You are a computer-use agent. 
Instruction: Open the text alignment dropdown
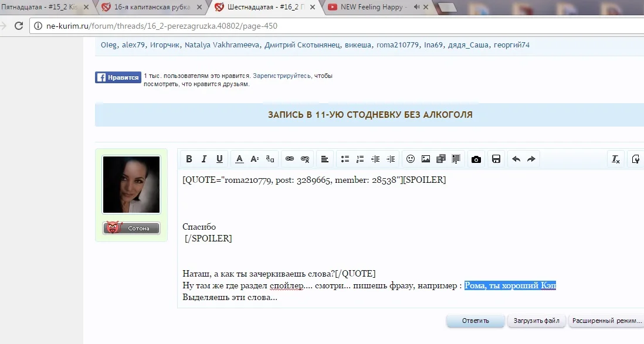pos(324,158)
